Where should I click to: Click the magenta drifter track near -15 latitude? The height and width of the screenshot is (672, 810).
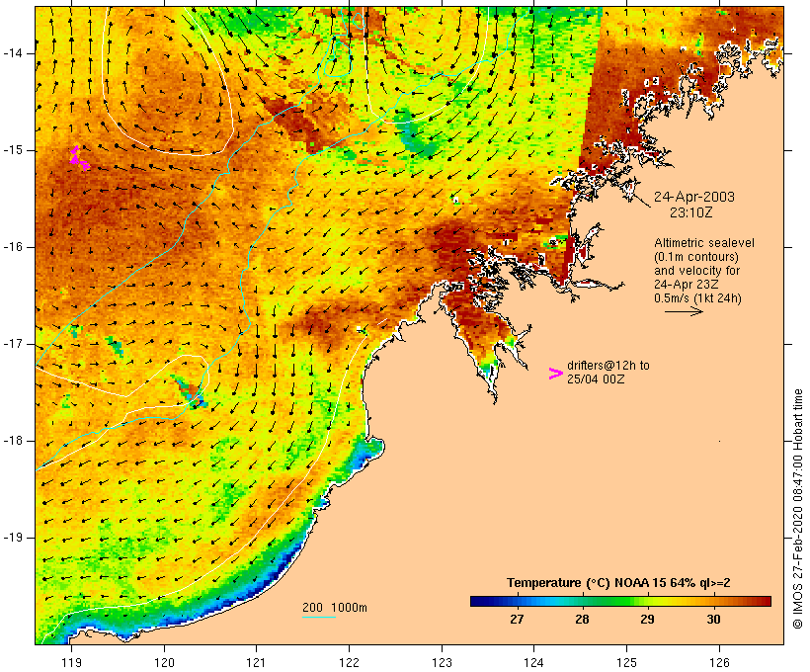[79, 158]
